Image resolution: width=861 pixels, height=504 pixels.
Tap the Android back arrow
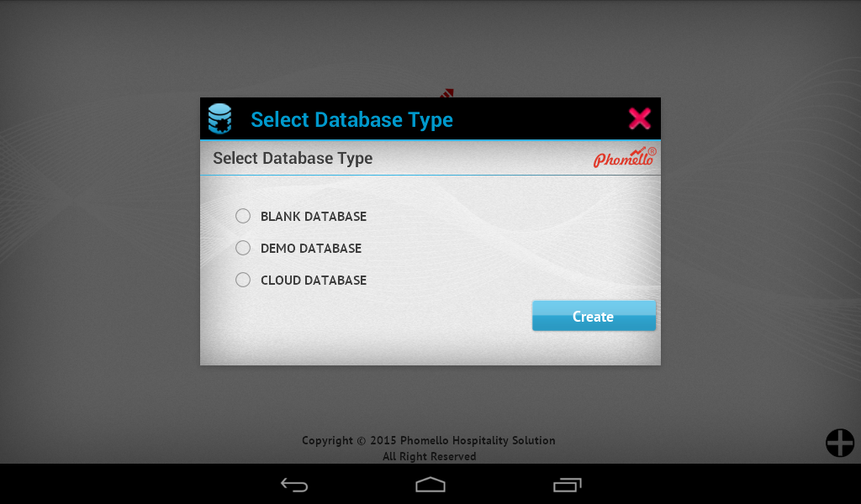click(294, 485)
